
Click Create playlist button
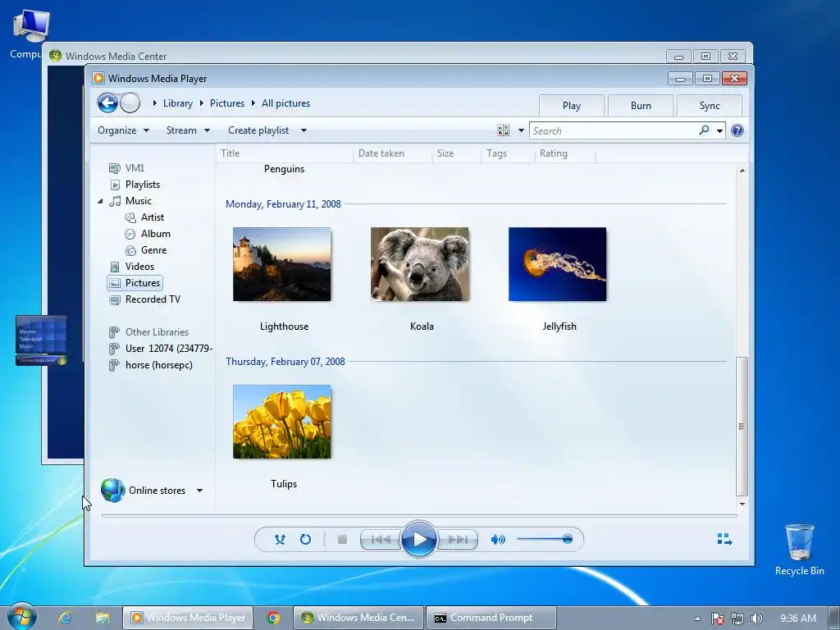258,130
